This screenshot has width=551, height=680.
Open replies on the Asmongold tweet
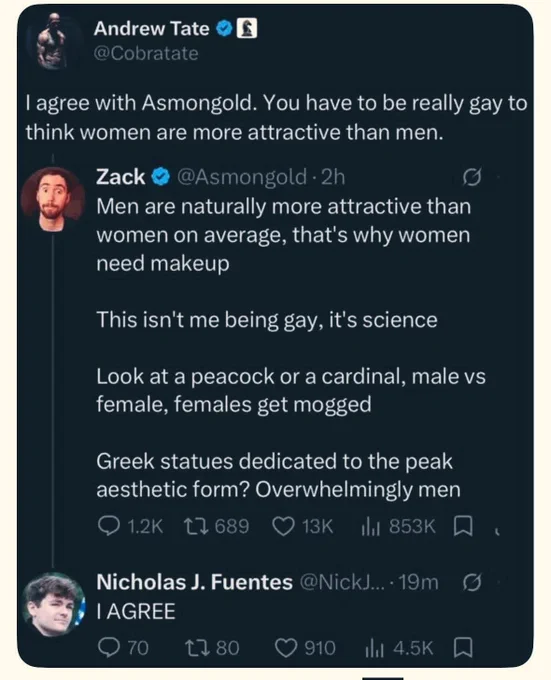click(x=107, y=526)
